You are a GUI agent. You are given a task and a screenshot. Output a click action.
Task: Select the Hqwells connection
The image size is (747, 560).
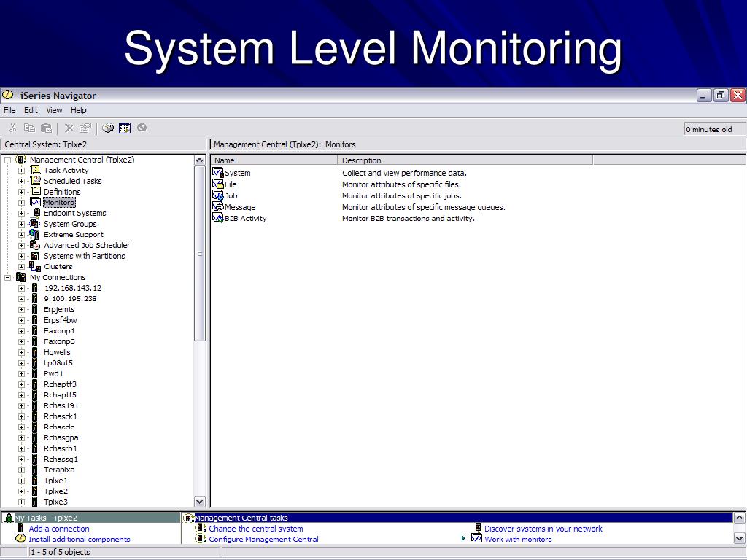pos(57,352)
